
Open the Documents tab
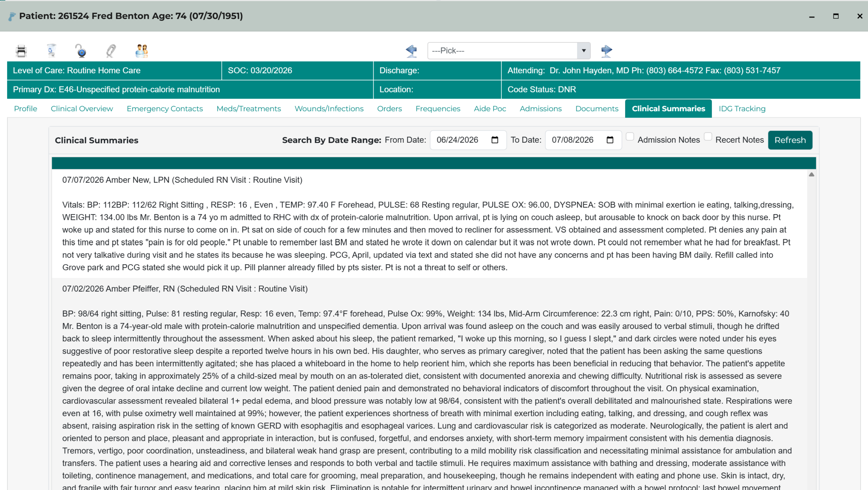(597, 109)
